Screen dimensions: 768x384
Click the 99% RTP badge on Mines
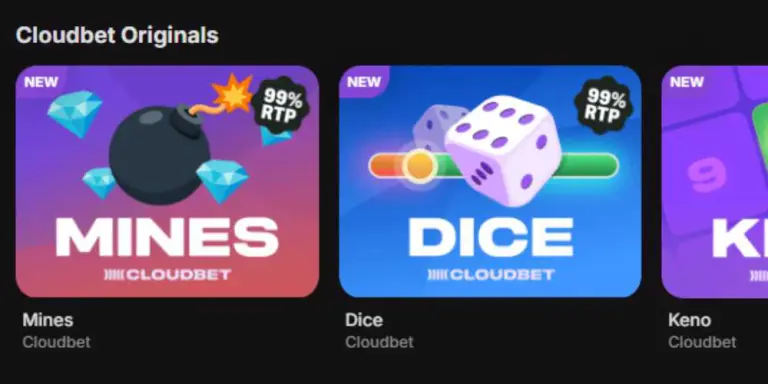[x=281, y=104]
